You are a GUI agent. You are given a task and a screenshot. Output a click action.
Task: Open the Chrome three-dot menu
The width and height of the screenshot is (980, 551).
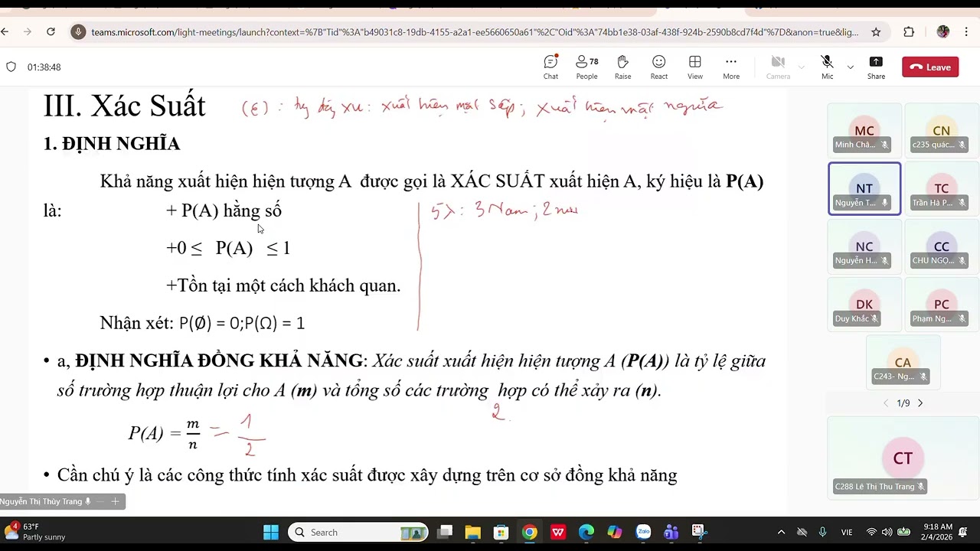pos(967,32)
